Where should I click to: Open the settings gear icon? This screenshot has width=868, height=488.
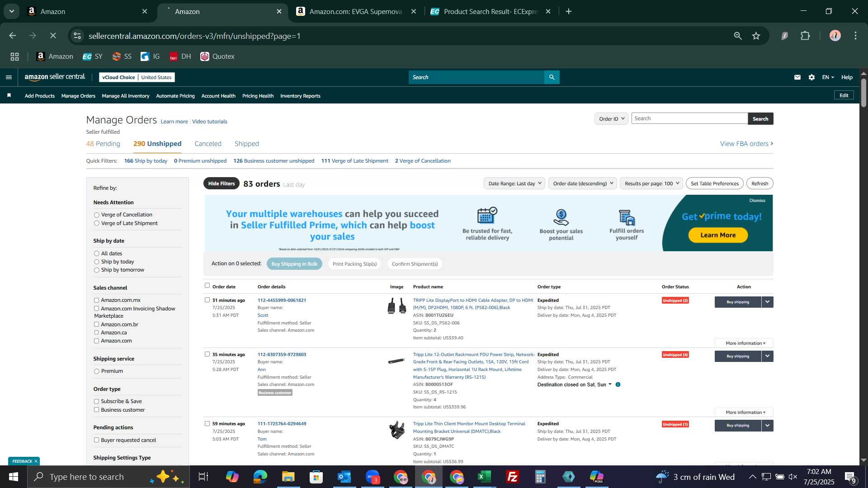811,77
